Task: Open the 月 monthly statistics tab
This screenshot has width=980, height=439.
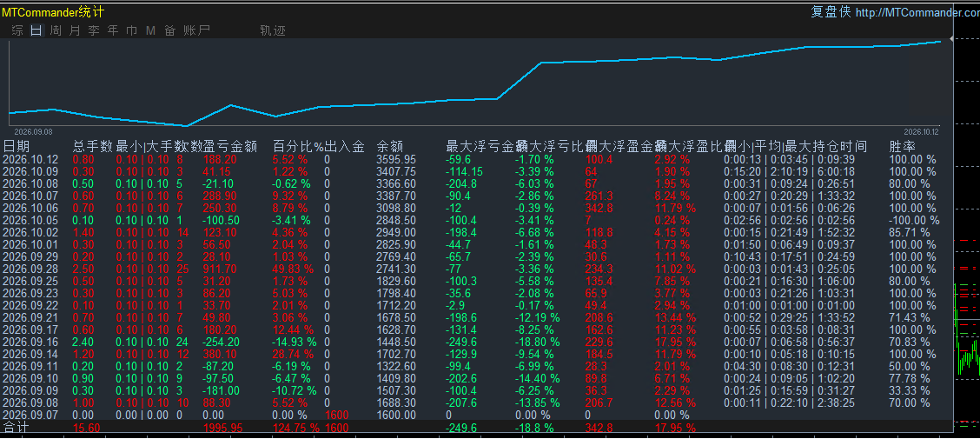Action: coord(75,30)
